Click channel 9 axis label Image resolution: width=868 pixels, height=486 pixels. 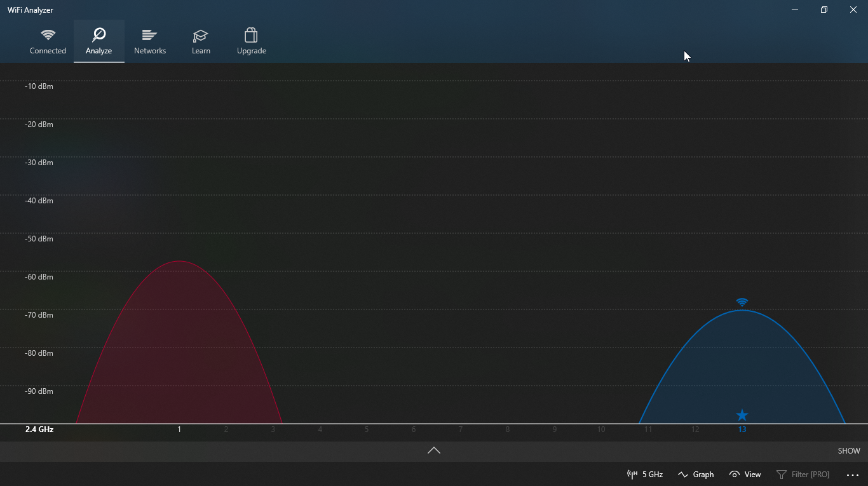tap(554, 429)
